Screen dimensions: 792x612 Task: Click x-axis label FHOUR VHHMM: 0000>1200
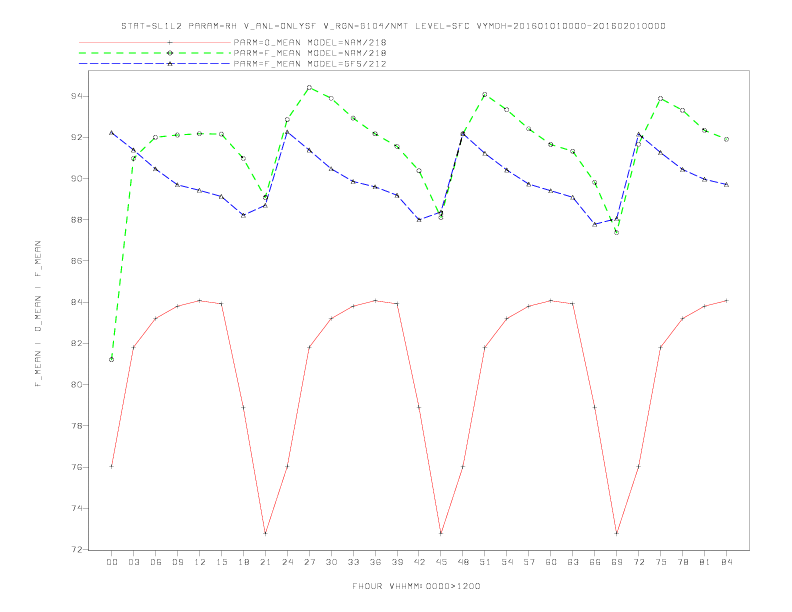point(416,586)
